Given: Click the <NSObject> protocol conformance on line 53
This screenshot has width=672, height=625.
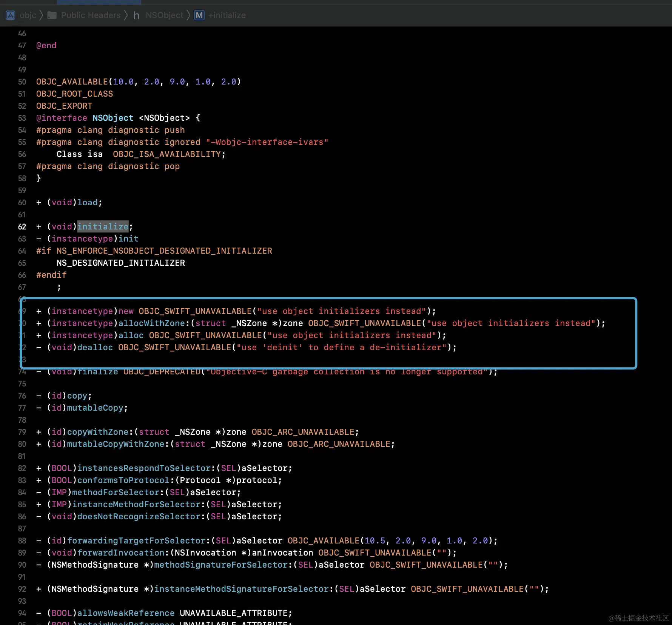Looking at the screenshot, I should click(164, 118).
